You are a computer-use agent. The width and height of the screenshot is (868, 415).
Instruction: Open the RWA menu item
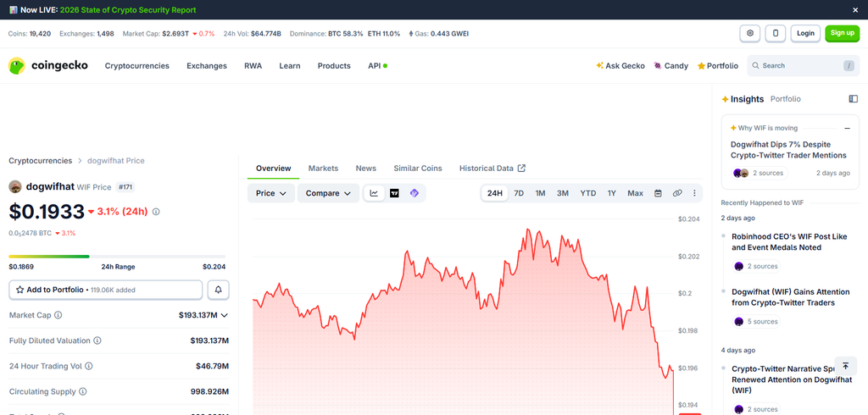(253, 66)
